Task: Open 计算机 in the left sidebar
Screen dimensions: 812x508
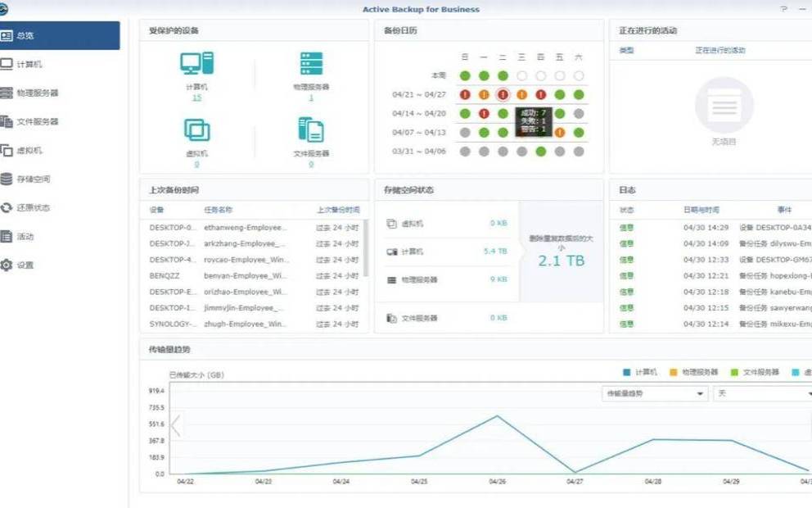Action: pyautogui.click(x=60, y=64)
